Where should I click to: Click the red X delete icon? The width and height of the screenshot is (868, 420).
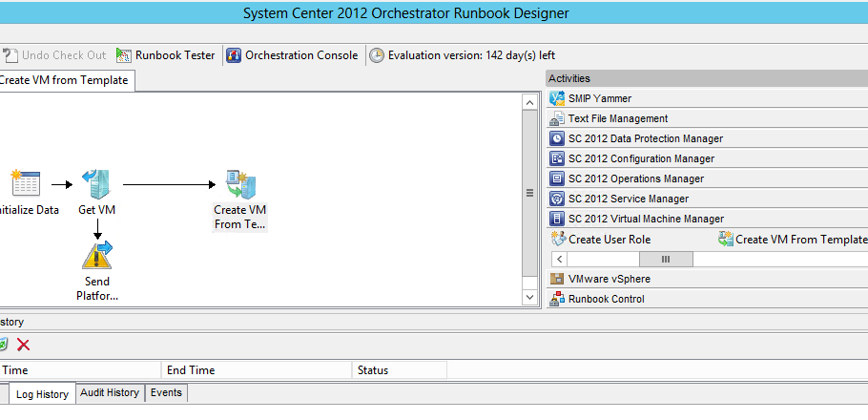pos(24,345)
